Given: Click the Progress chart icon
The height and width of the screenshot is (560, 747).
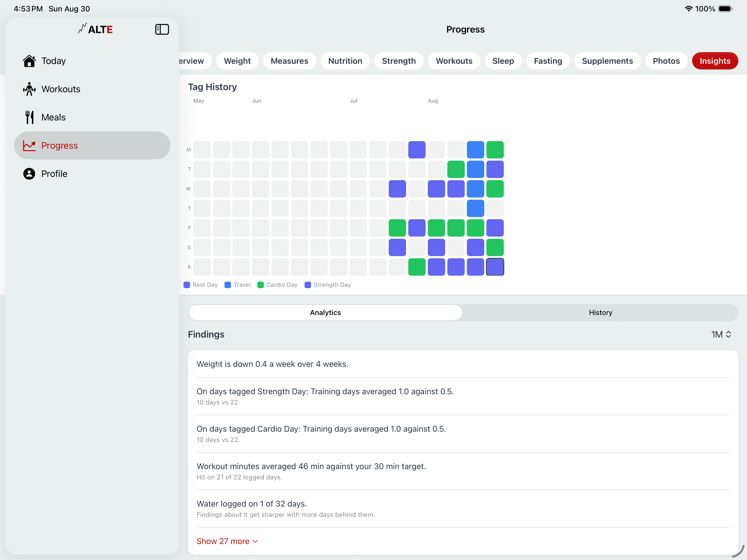Looking at the screenshot, I should (x=29, y=145).
